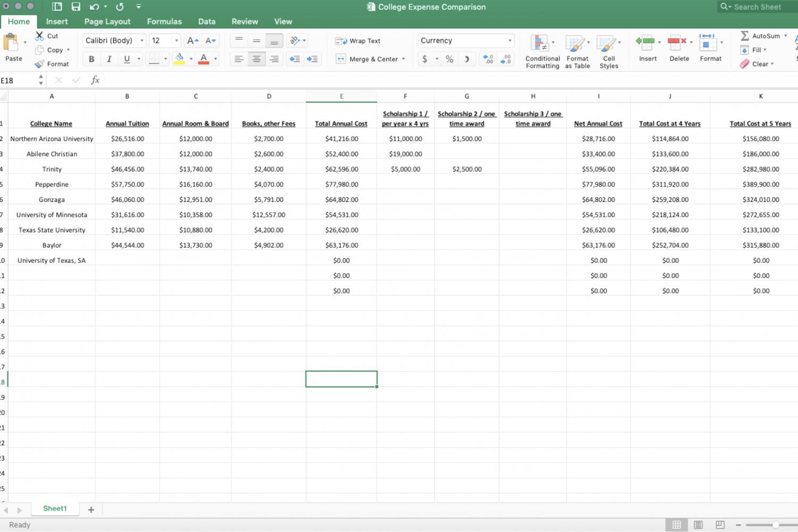Open the Insert ribbon tab
This screenshot has height=532, width=798.
57,21
